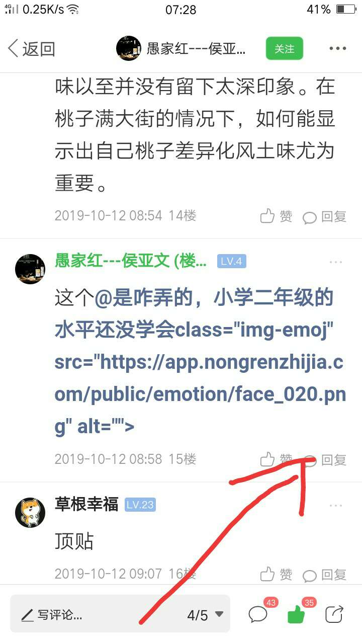Open the author avatar in the header
This screenshot has width=362, height=644.
[128, 48]
